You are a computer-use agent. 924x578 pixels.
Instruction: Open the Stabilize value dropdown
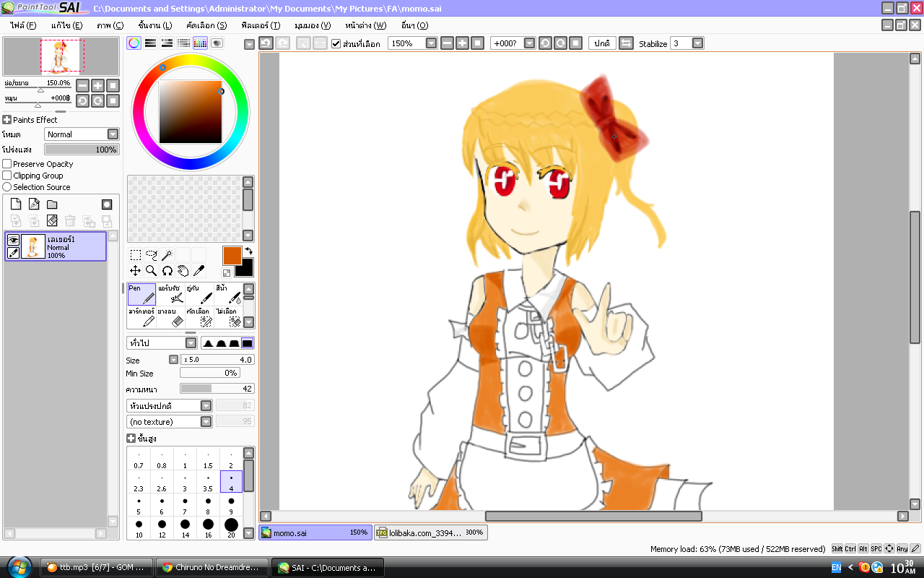(687, 43)
